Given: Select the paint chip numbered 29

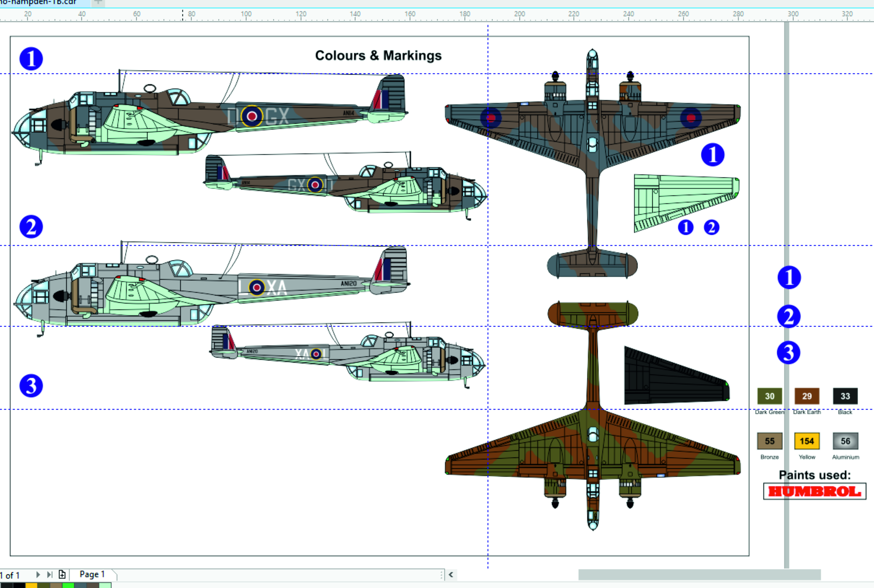Looking at the screenshot, I should point(807,396).
